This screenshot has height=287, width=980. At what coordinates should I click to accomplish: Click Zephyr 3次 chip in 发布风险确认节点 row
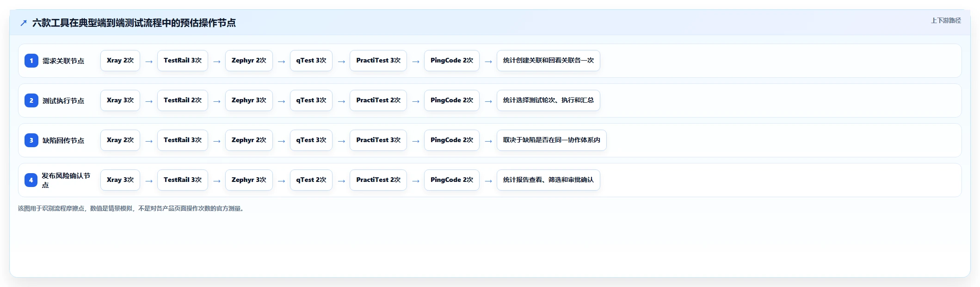(249, 180)
